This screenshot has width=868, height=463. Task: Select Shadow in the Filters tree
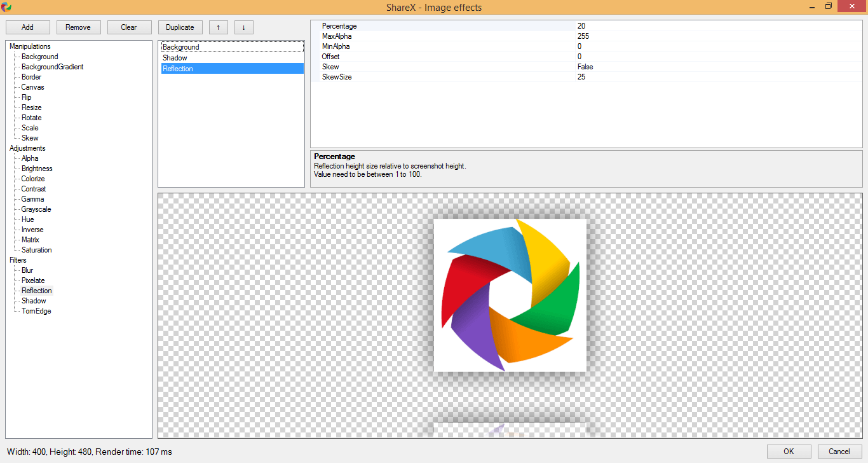pyautogui.click(x=34, y=301)
